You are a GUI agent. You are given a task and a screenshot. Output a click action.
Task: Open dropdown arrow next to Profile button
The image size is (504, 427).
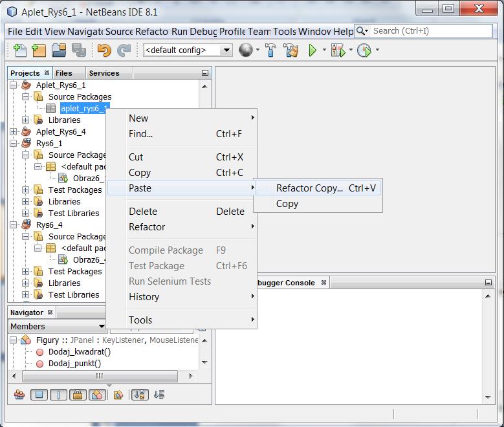point(377,50)
